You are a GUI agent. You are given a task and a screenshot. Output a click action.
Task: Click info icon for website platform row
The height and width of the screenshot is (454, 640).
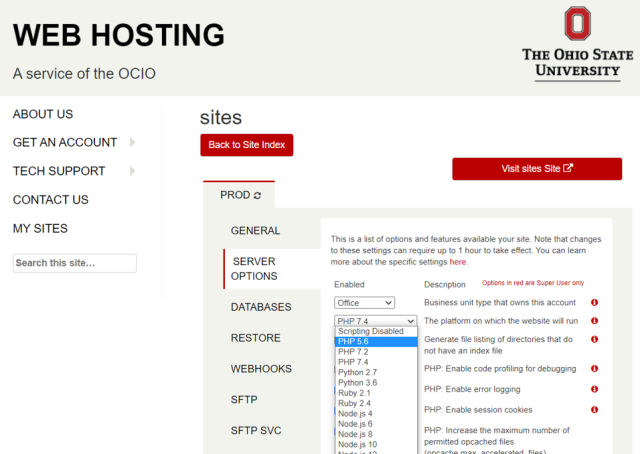594,321
